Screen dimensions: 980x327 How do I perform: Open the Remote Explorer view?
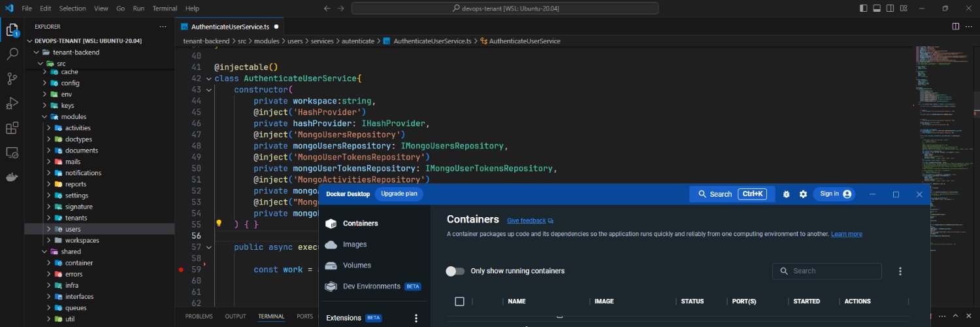pyautogui.click(x=12, y=152)
